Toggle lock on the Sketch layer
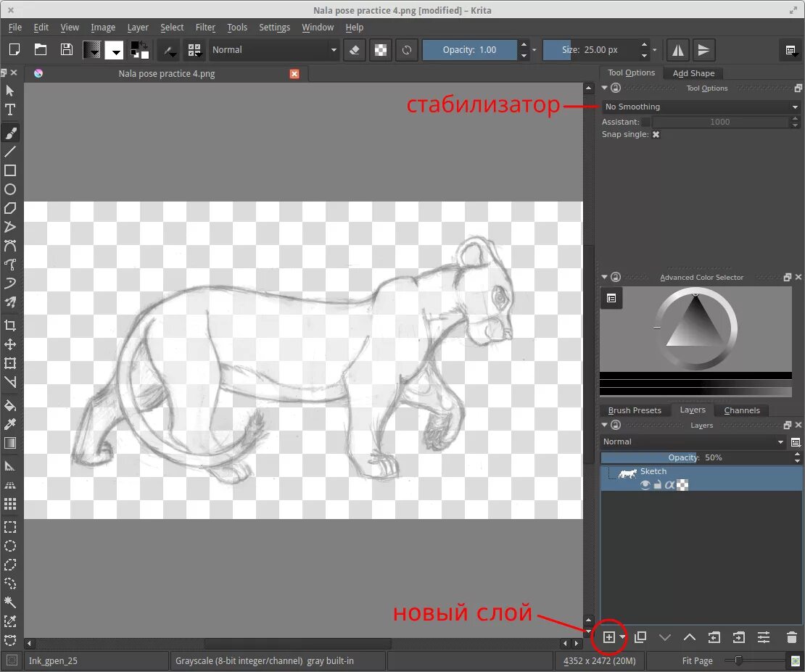 pyautogui.click(x=658, y=485)
